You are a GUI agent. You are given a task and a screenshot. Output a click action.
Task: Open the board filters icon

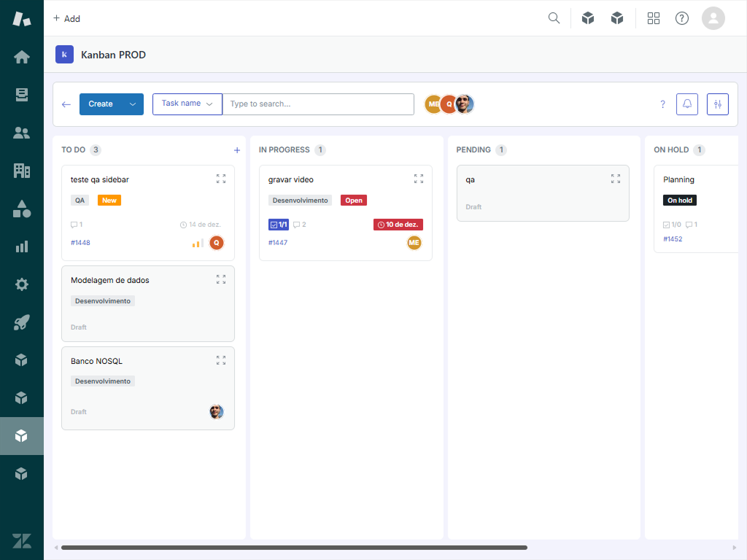tap(717, 104)
